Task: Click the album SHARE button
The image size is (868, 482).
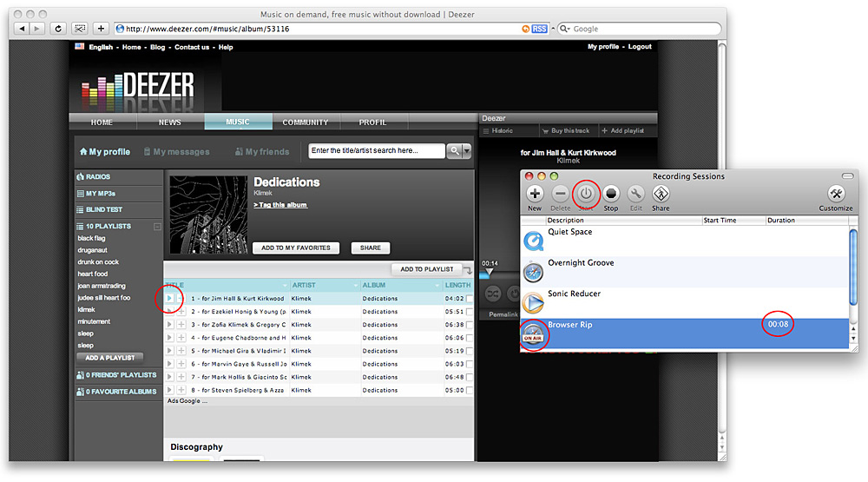Action: coord(371,248)
